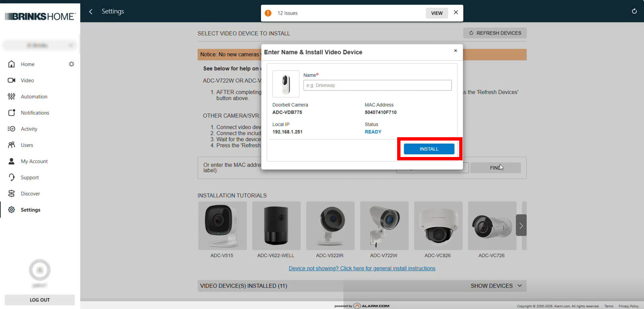Open the Video menu item

(27, 81)
